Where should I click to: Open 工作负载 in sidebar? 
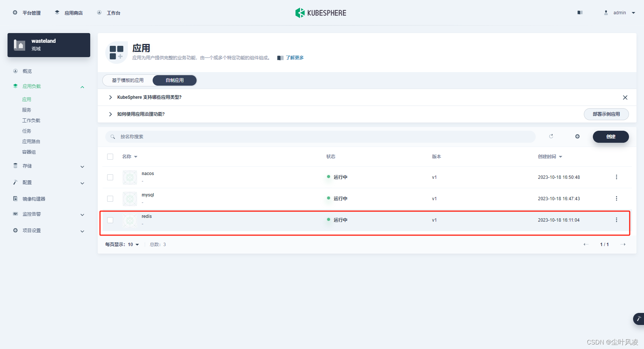(31, 121)
